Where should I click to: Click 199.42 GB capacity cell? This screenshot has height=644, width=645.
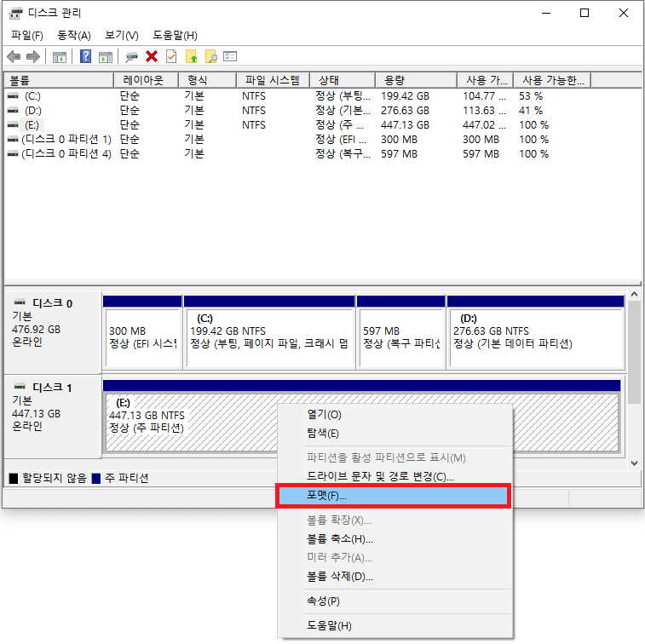pos(405,96)
